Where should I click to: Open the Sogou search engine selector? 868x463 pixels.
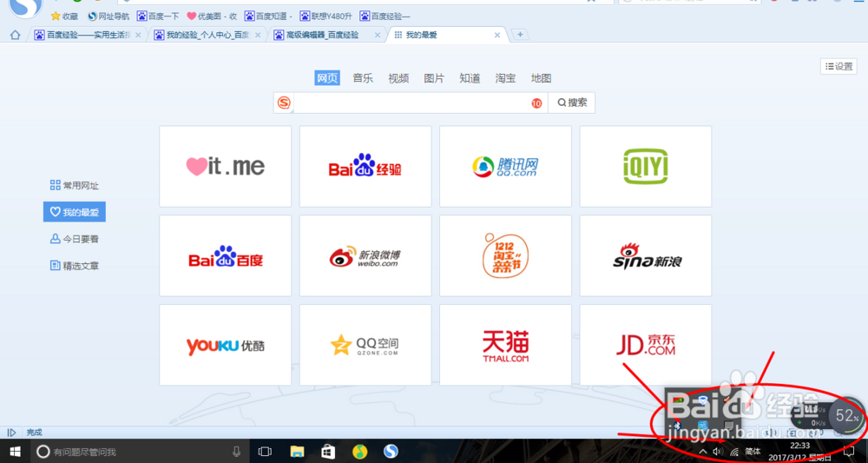[284, 103]
